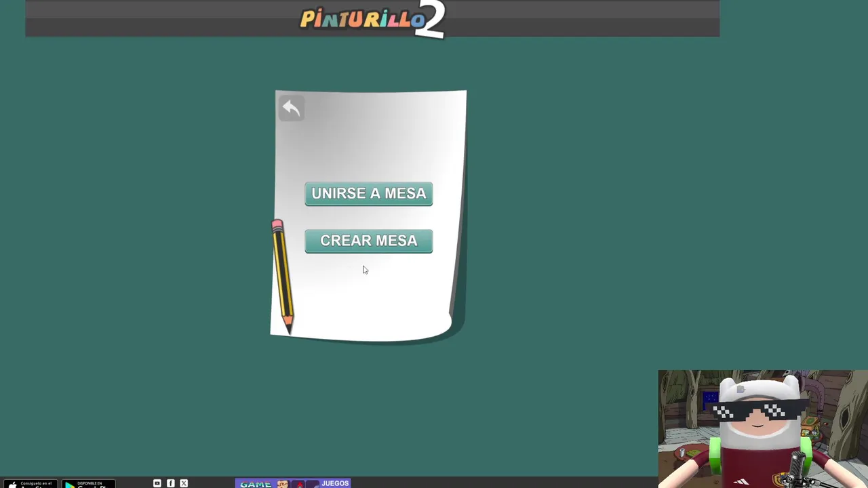The height and width of the screenshot is (488, 868).
Task: Click the CREAR MESA button
Action: (369, 241)
